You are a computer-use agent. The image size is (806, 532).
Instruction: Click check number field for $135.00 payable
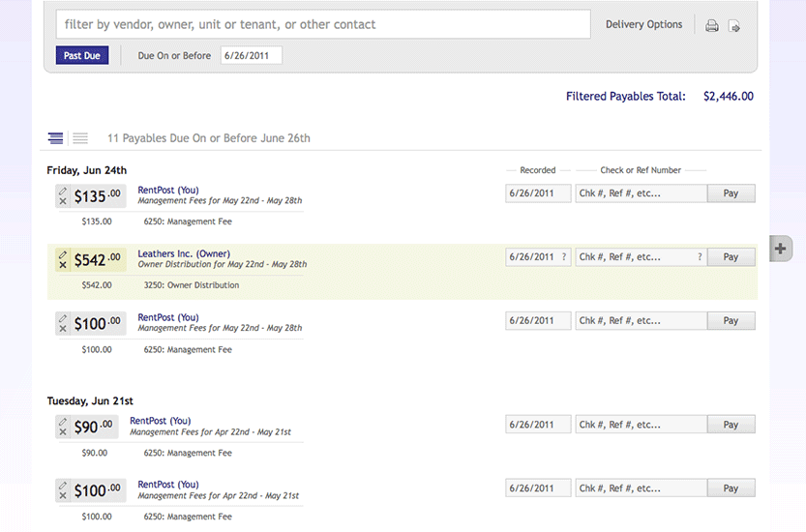(x=641, y=193)
